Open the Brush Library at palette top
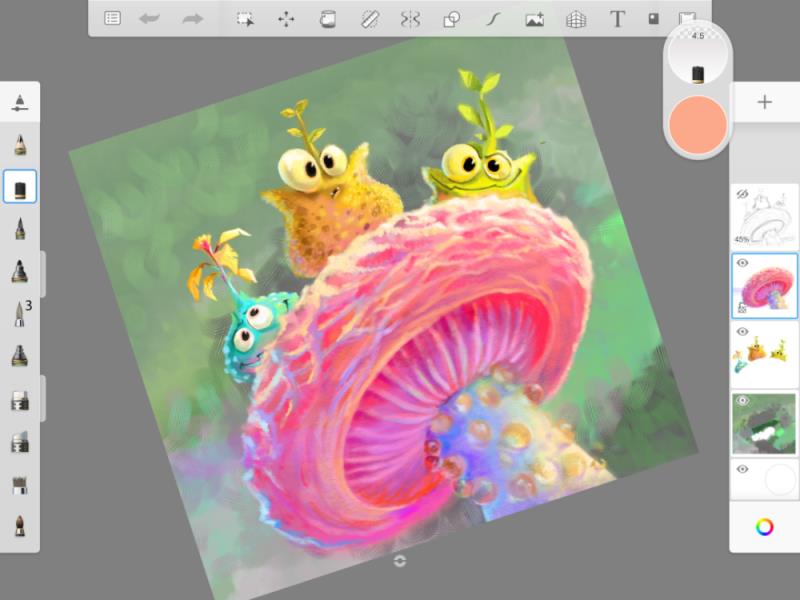800x600 pixels. (20, 102)
